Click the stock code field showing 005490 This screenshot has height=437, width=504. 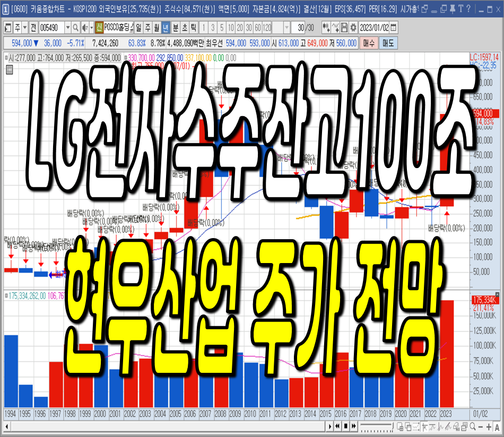51,28
